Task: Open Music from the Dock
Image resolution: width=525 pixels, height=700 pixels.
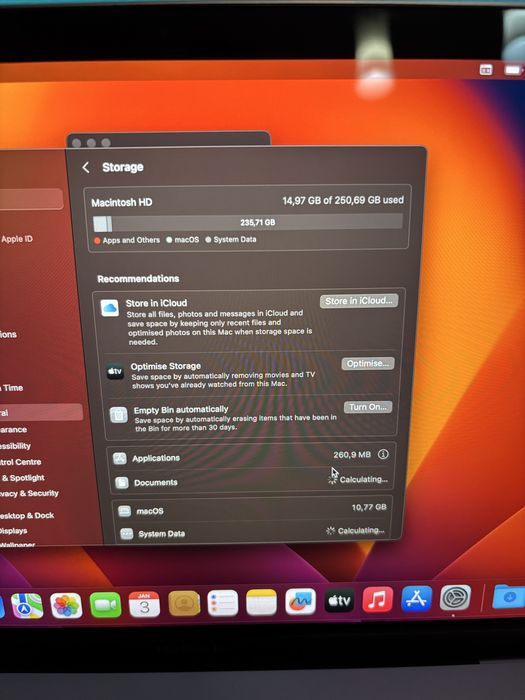Action: click(378, 600)
